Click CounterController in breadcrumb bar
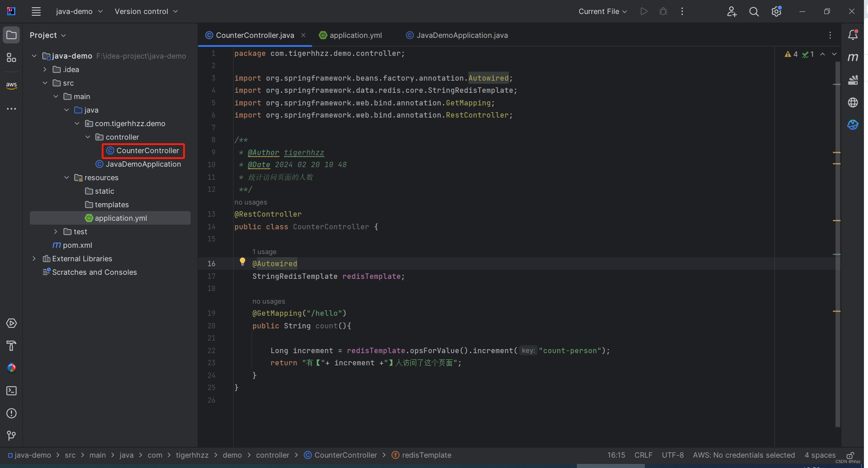 [341, 455]
